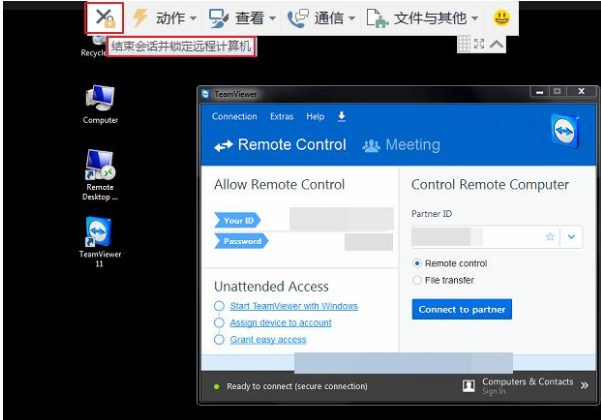Click Start TeamViewer with Windows link
The height and width of the screenshot is (420, 601).
coord(294,306)
